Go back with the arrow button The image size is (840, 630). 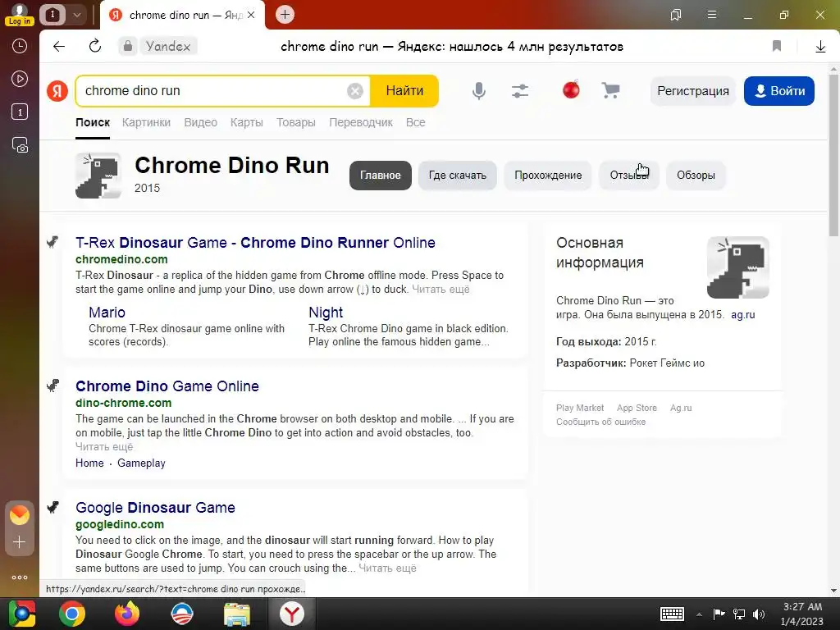(59, 46)
